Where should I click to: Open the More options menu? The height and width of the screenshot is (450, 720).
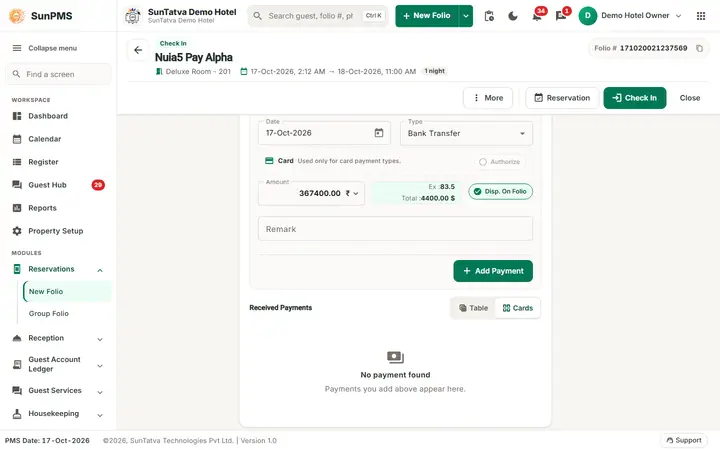tap(488, 98)
